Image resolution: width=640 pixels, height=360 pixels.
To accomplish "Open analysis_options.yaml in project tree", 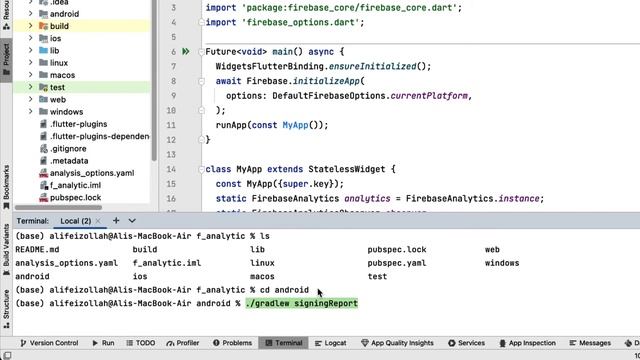I will [92, 173].
